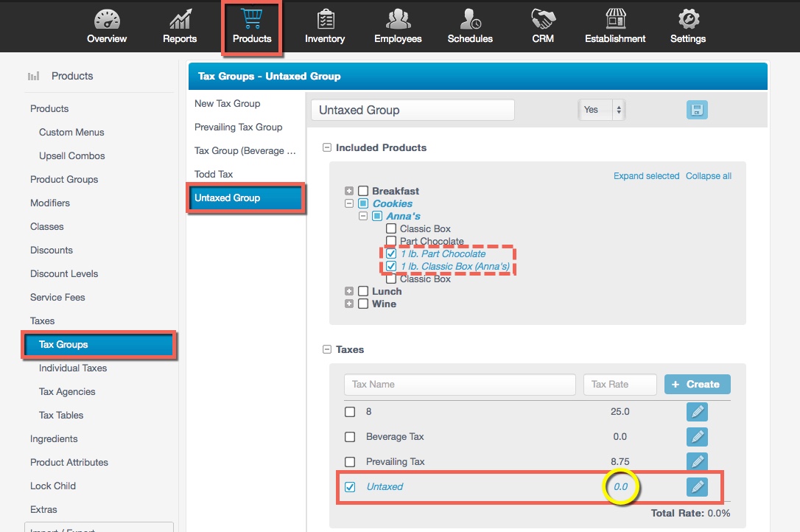The width and height of the screenshot is (800, 532).
Task: Click the Create tax button
Action: click(x=697, y=385)
